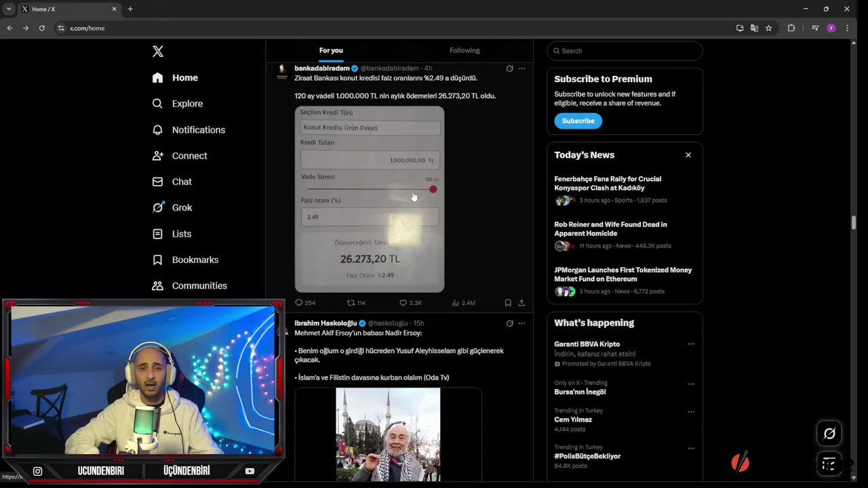Open the loan calculator image in post

point(370,199)
